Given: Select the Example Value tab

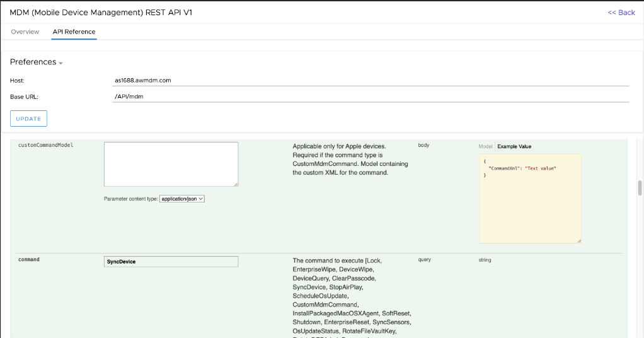Looking at the screenshot, I should [514, 146].
